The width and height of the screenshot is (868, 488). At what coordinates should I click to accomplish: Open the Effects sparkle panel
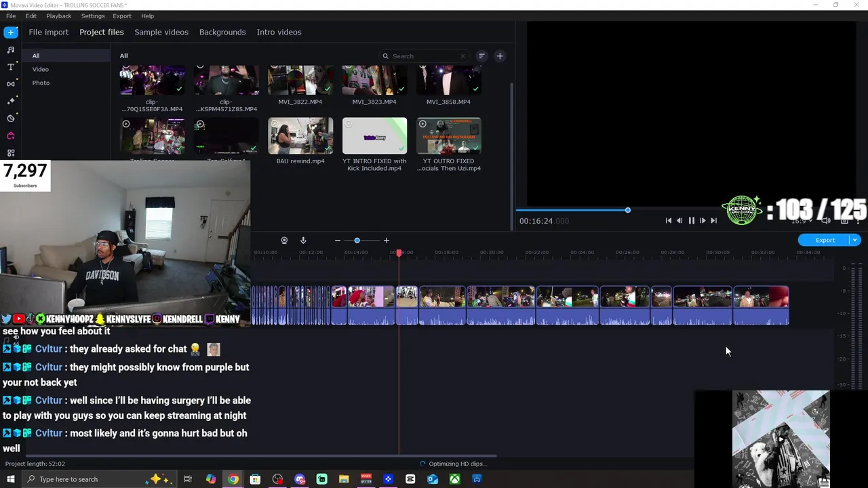click(11, 101)
